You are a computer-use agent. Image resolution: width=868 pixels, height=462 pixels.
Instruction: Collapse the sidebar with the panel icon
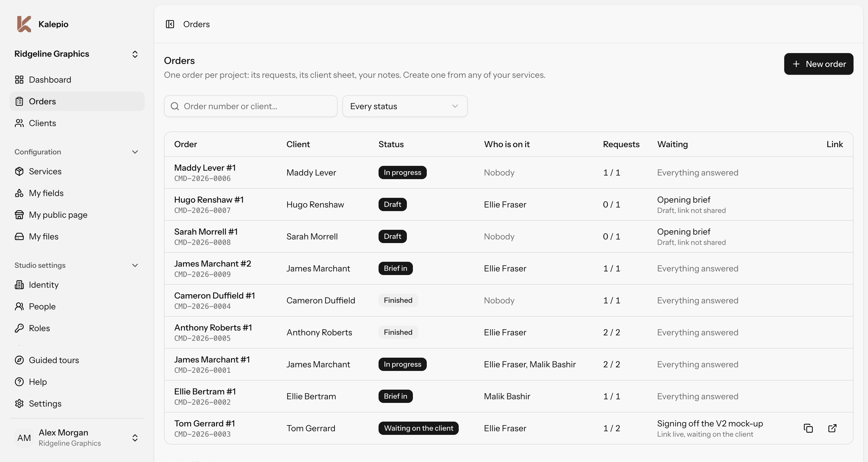pyautogui.click(x=170, y=24)
